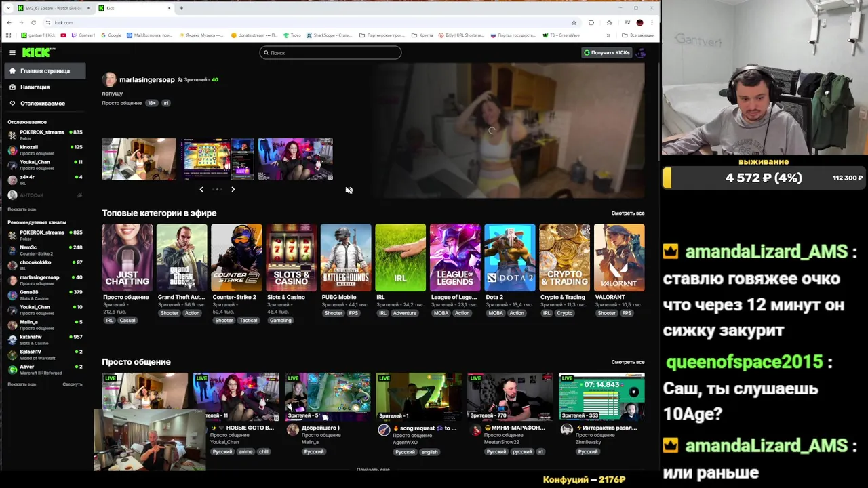Expand followed channels with Показать еще
Screen dimensions: 868x488
(x=22, y=209)
